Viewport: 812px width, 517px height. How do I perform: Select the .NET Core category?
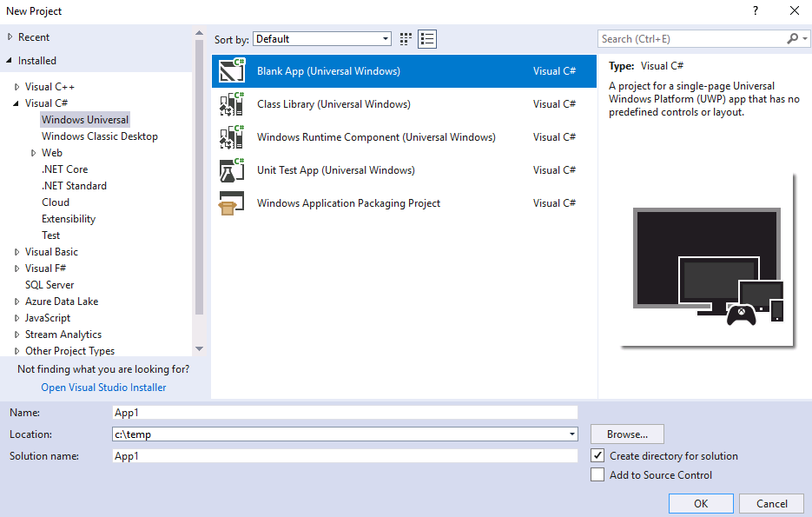click(64, 169)
